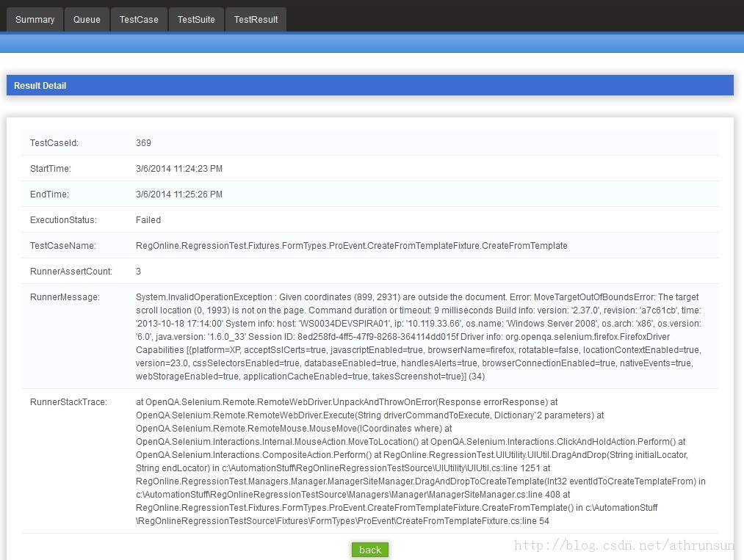Click the ExecutionStatus field label
This screenshot has width=744, height=560.
pos(63,220)
